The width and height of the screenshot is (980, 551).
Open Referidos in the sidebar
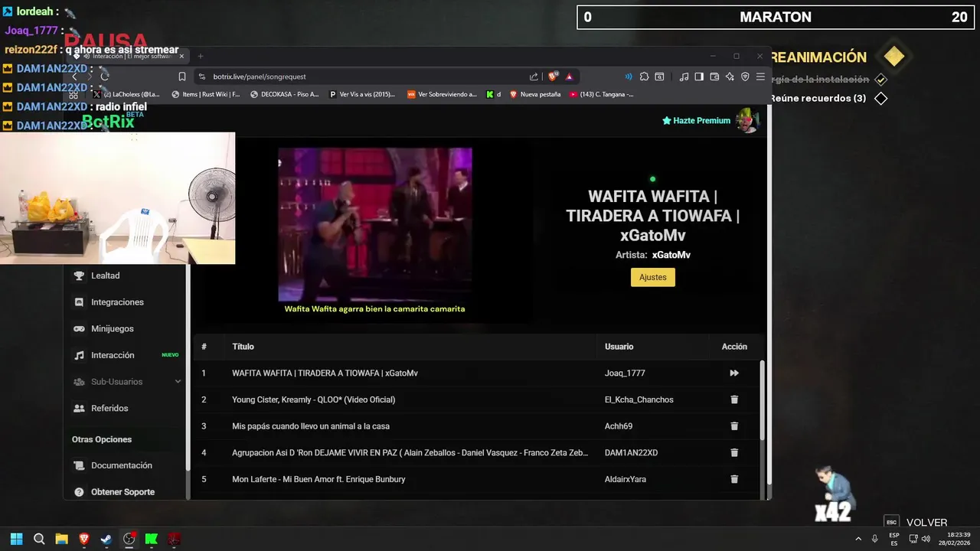tap(109, 409)
